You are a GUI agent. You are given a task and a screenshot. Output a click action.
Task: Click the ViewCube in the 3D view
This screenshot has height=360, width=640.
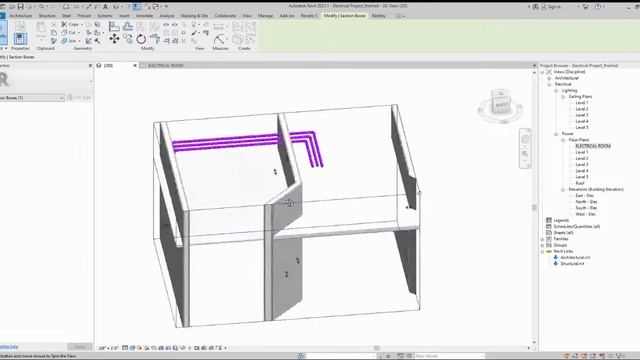tap(500, 102)
